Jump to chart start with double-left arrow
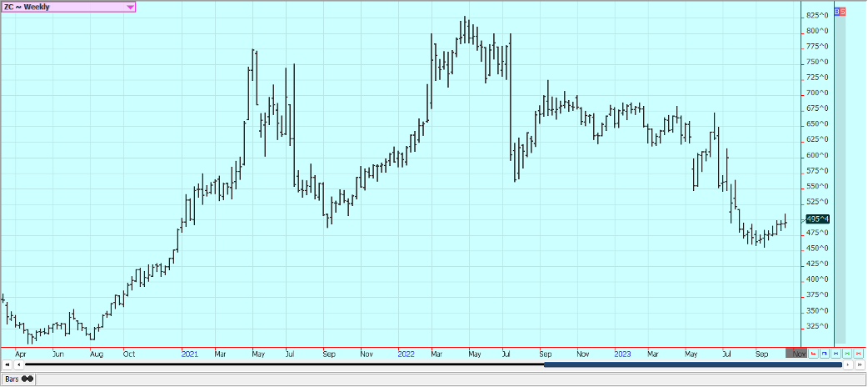This screenshot has height=387, width=868. coord(7,364)
